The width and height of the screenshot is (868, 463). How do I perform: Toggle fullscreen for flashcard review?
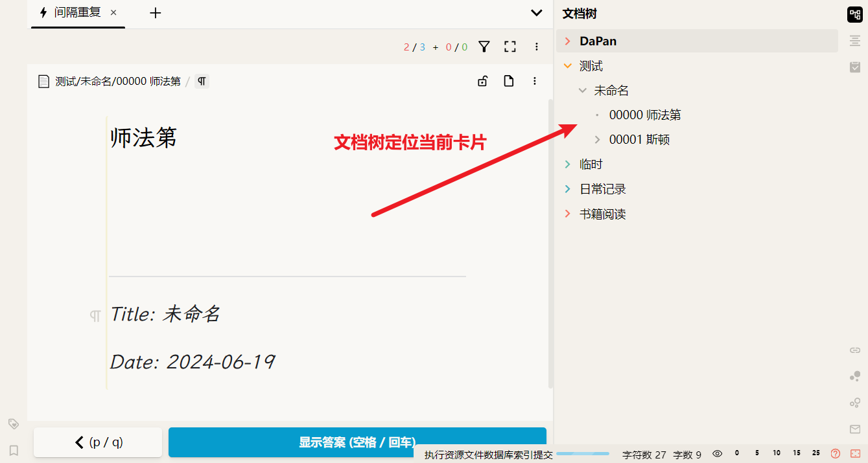(x=510, y=47)
